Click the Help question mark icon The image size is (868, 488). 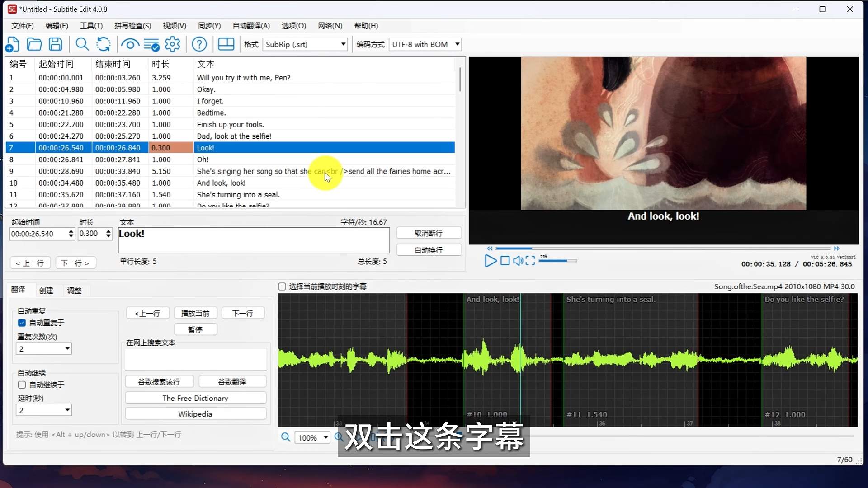(199, 44)
